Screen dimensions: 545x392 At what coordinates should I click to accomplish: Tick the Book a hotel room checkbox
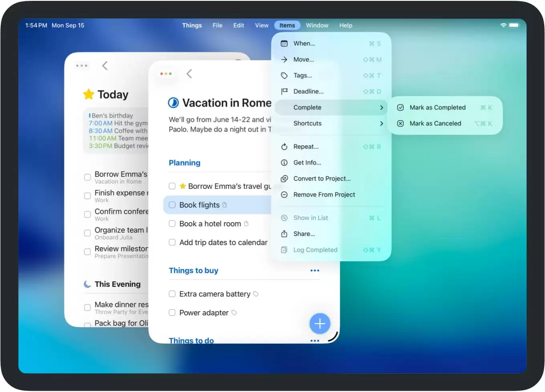click(x=172, y=224)
